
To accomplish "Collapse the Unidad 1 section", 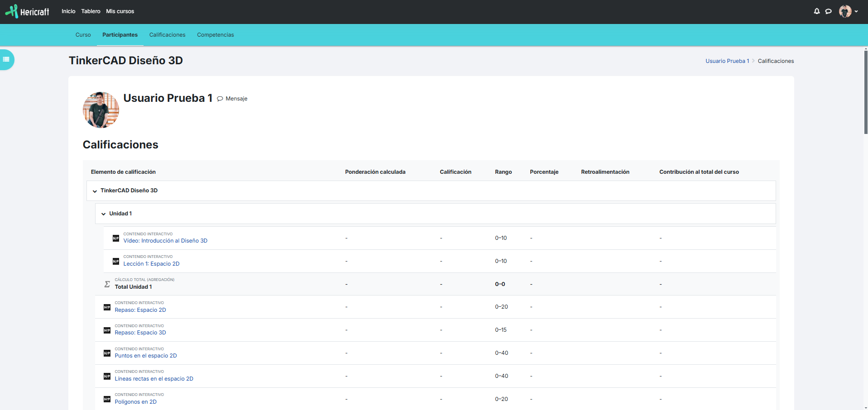I will point(103,214).
